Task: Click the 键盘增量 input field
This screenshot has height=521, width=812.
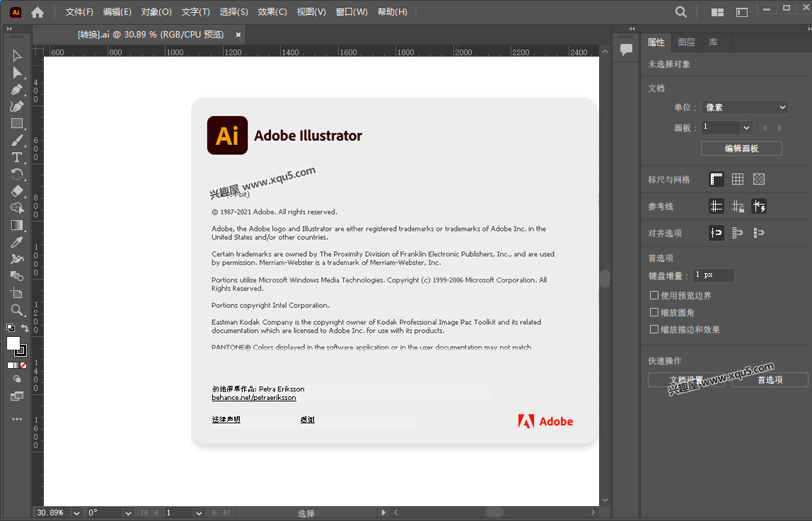Action: 713,275
